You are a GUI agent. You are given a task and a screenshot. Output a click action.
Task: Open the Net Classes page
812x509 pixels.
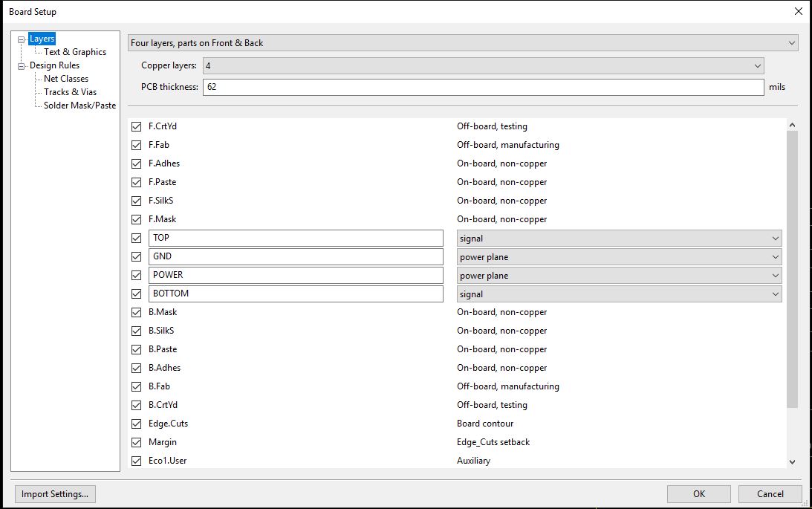[x=65, y=79]
